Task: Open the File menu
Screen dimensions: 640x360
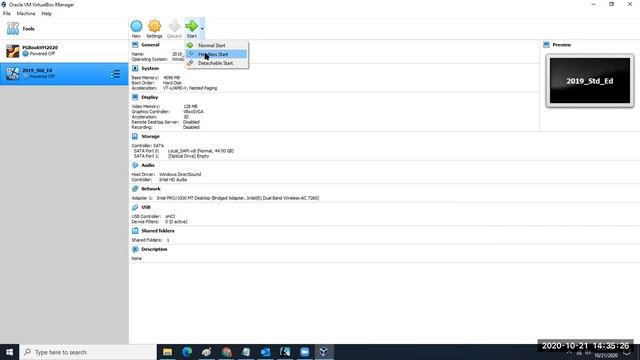Action: click(7, 13)
